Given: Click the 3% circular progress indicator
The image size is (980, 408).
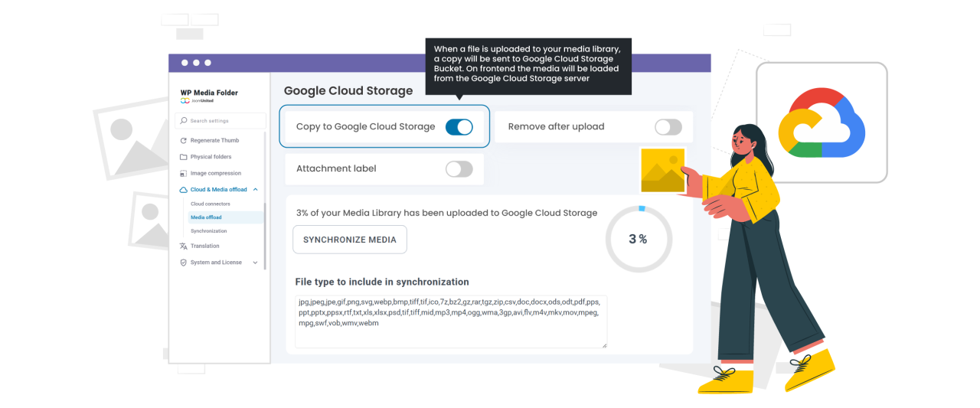Looking at the screenshot, I should click(638, 240).
